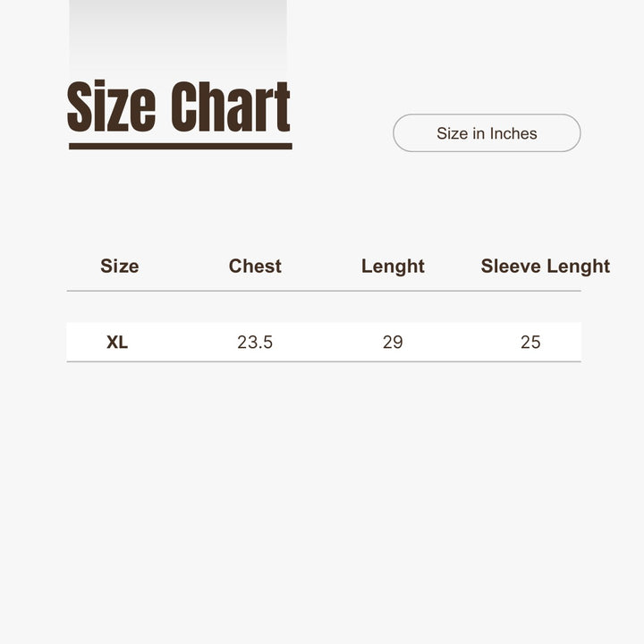
Task: Click the 29 length measurement value
Action: click(393, 342)
